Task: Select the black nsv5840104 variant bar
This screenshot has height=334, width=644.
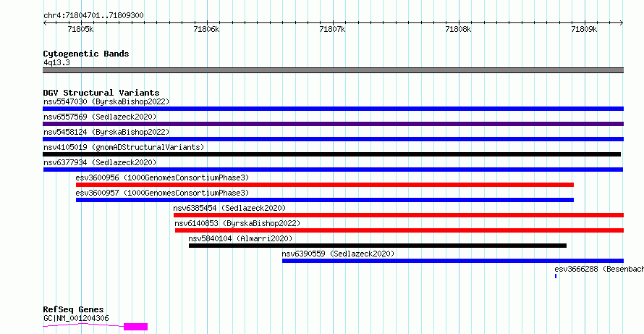Action: pos(378,246)
